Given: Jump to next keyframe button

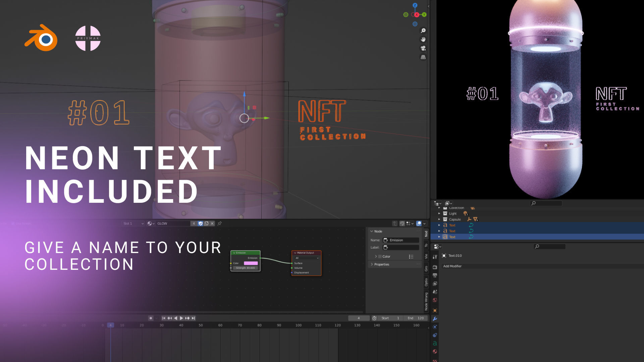Looking at the screenshot, I should [187, 318].
